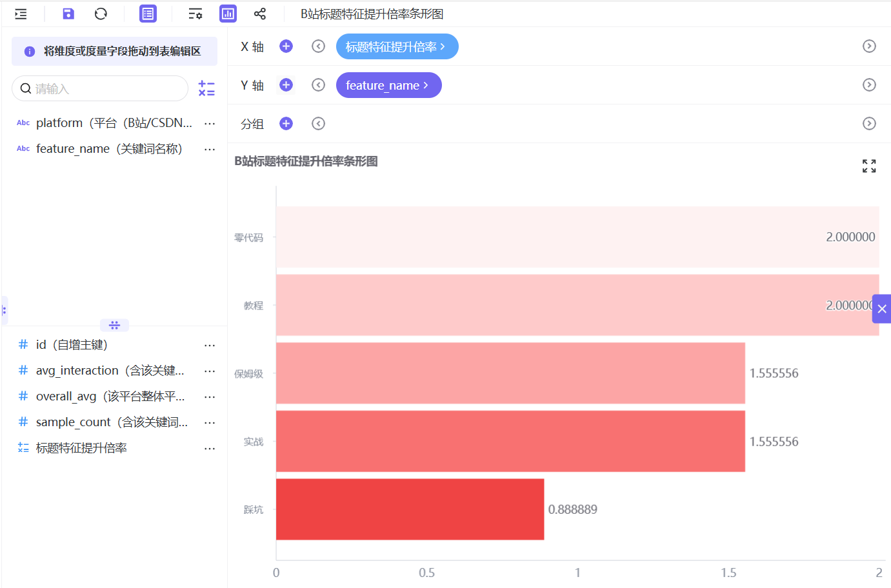Image resolution: width=891 pixels, height=588 pixels.
Task: Click the Abc type icon beside platform
Action: click(x=23, y=122)
